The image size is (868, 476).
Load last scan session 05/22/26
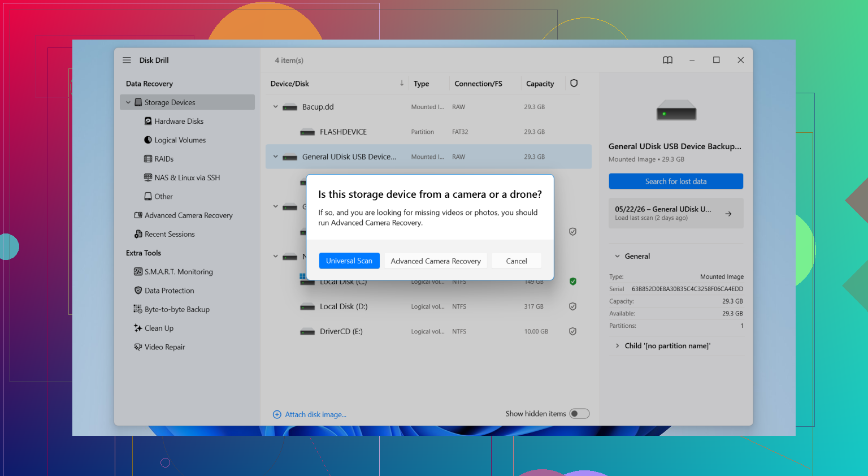[676, 213]
